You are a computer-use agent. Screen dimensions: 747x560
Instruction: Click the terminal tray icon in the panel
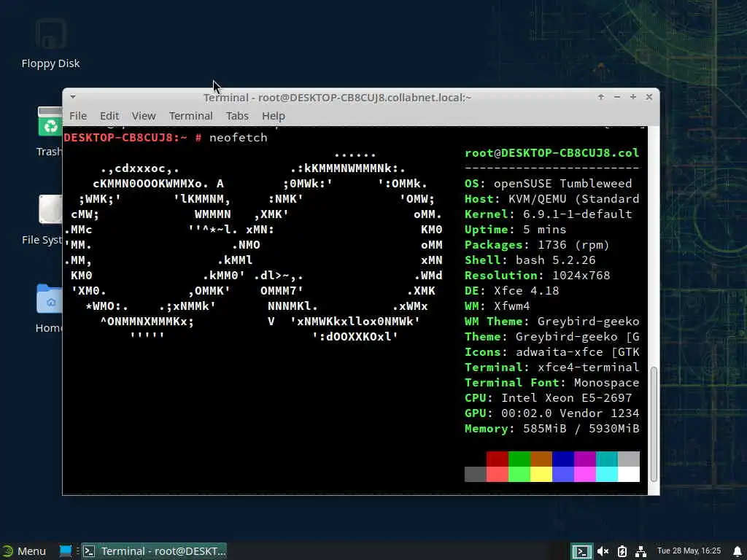581,551
